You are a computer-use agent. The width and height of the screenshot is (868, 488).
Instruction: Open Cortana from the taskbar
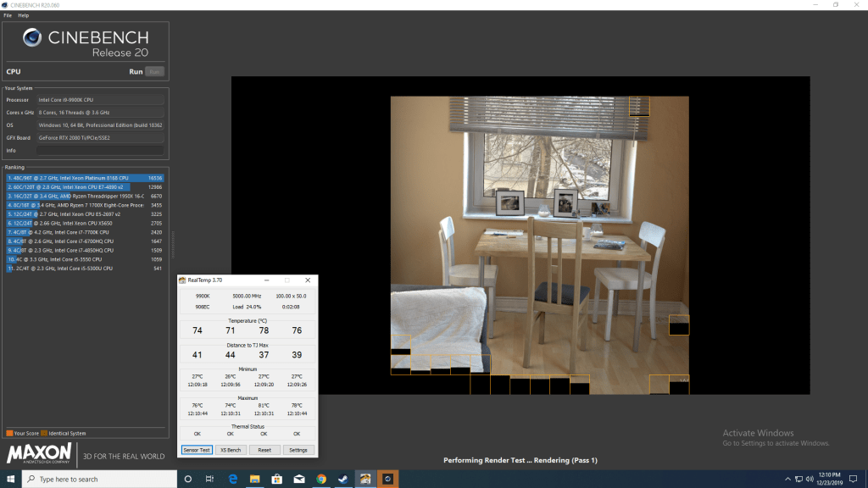click(x=187, y=480)
